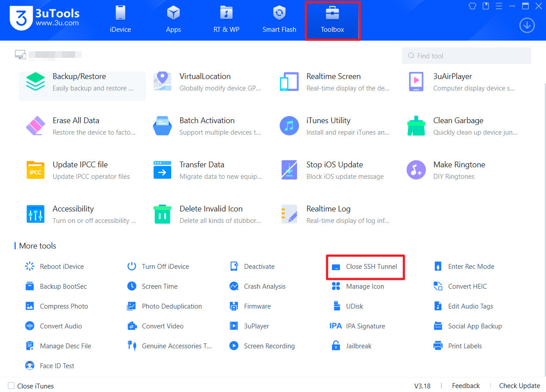
Task: Open the 3uTools logo home link
Action: point(44,19)
